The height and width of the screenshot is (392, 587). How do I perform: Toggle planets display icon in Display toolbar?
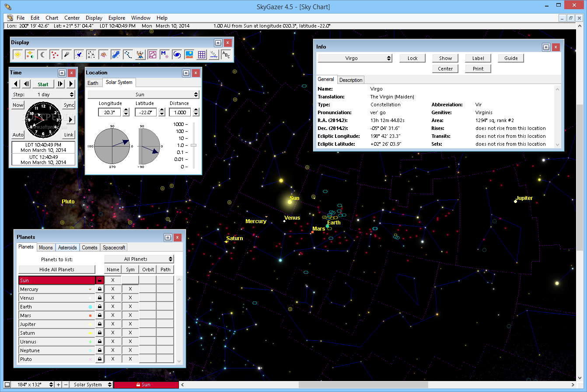(30, 55)
